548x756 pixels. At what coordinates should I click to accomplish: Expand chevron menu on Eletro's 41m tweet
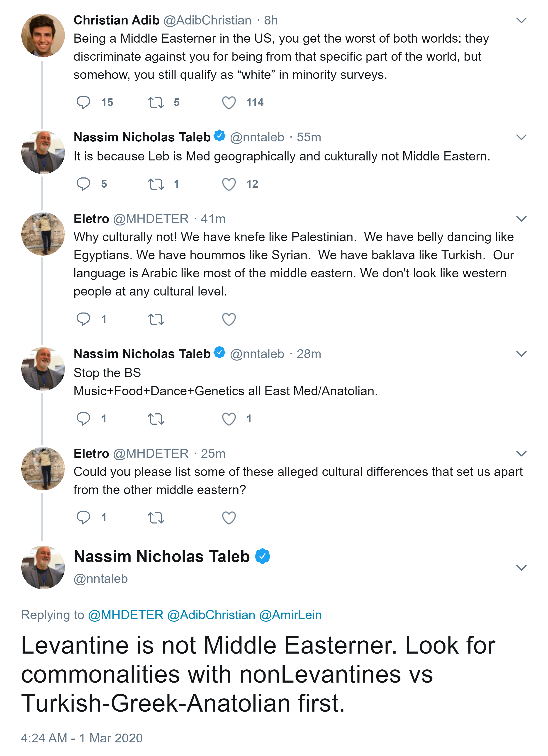click(521, 219)
